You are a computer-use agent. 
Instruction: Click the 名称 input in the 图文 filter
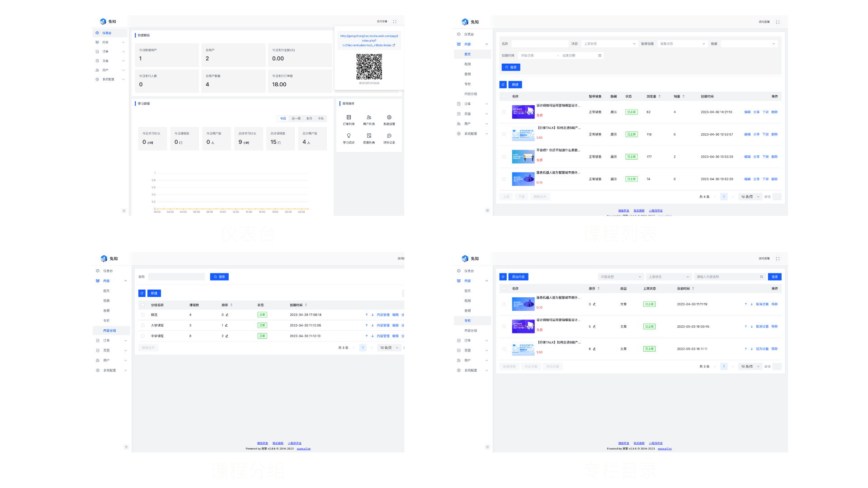point(540,44)
